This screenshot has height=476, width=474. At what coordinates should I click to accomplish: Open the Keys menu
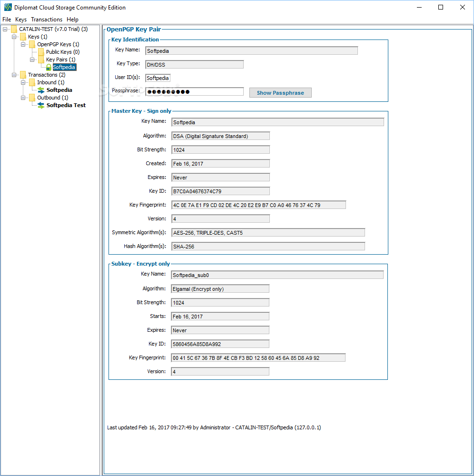(x=21, y=20)
